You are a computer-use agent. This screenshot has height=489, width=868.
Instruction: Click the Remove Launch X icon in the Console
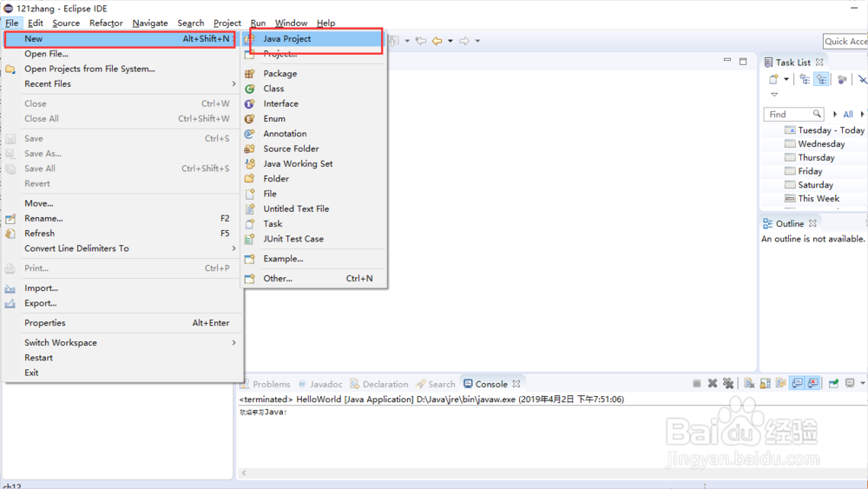click(x=713, y=383)
